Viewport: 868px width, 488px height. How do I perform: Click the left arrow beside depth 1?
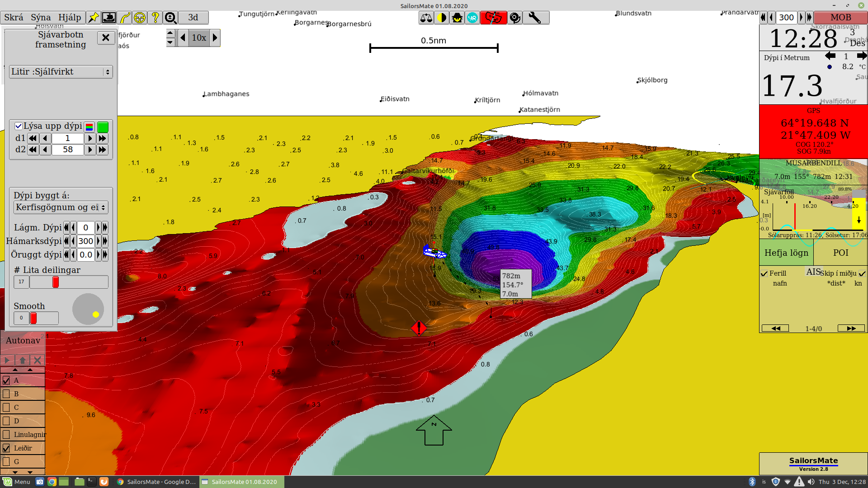pyautogui.click(x=830, y=56)
